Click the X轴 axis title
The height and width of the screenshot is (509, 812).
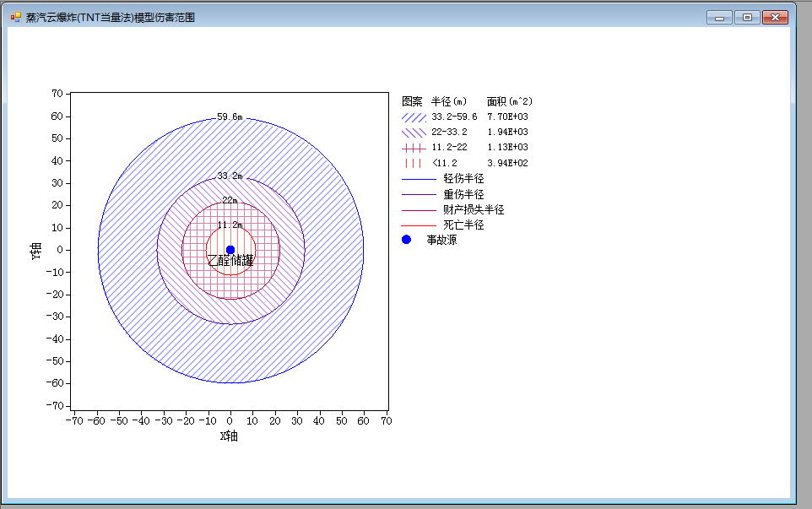click(229, 436)
